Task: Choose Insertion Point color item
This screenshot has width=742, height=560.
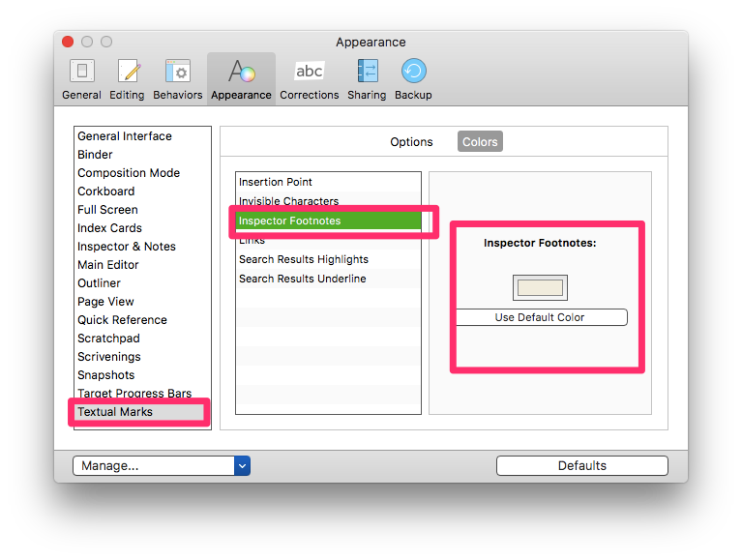Action: tap(328, 182)
